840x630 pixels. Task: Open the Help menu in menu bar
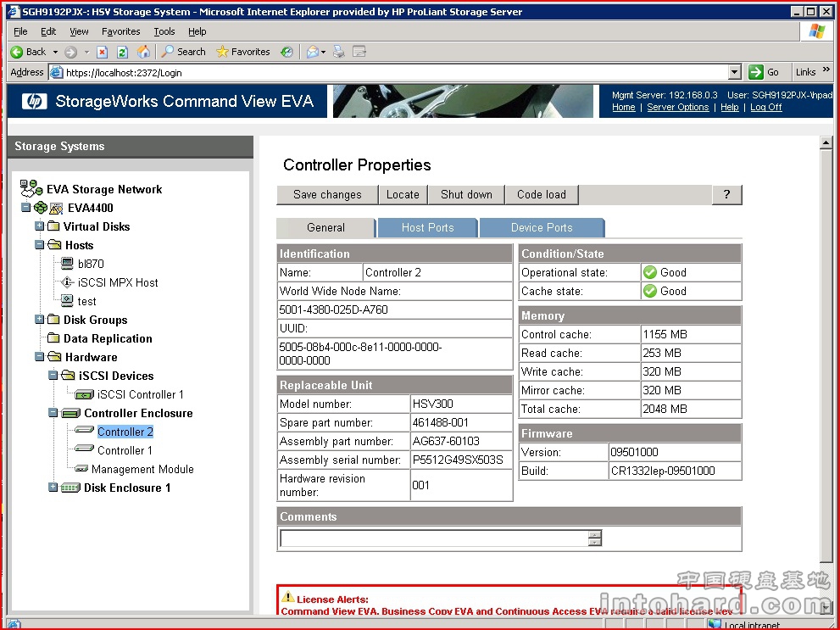point(197,31)
